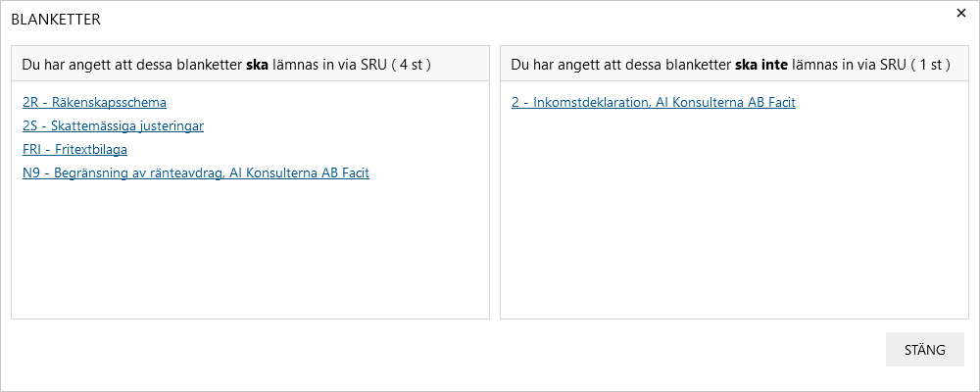Open the 2R - Räkenskapsschema form
Viewport: 980px width, 392px height.
pos(94,102)
